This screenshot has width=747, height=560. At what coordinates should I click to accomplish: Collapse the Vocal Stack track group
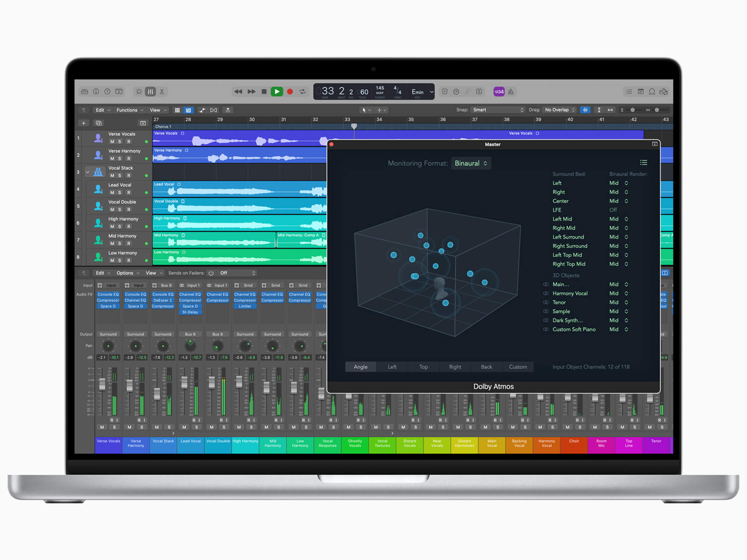[x=87, y=172]
